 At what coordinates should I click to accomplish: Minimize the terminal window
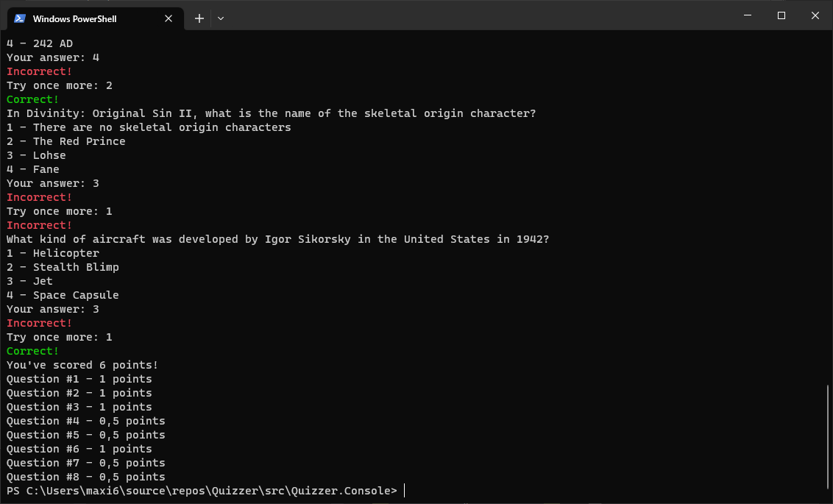coord(748,15)
